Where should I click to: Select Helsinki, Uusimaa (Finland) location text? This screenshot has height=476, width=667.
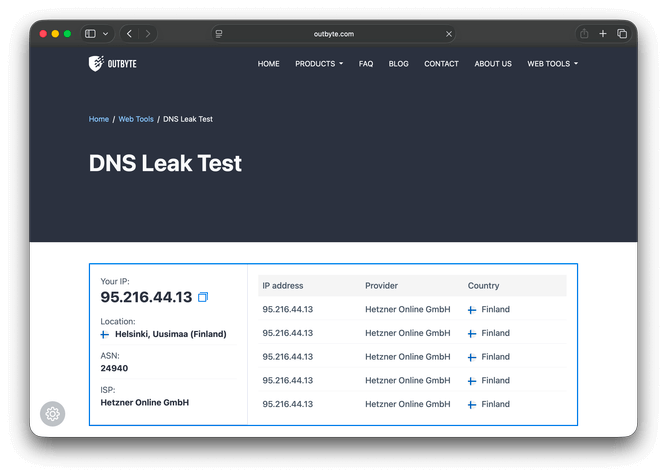click(x=171, y=334)
